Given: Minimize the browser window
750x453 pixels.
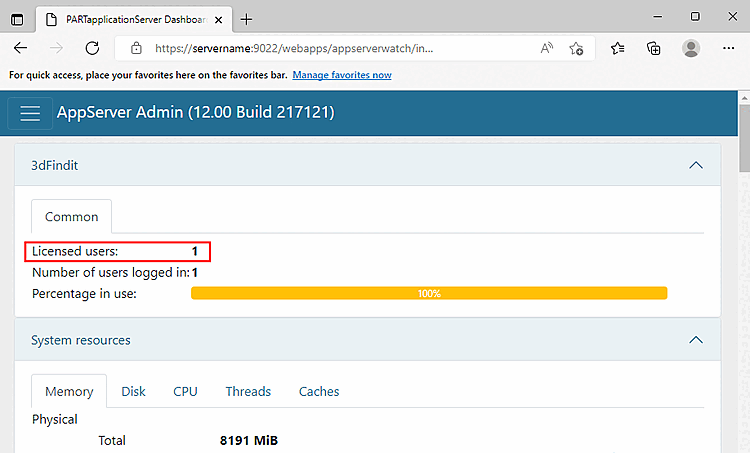Looking at the screenshot, I should point(658,17).
